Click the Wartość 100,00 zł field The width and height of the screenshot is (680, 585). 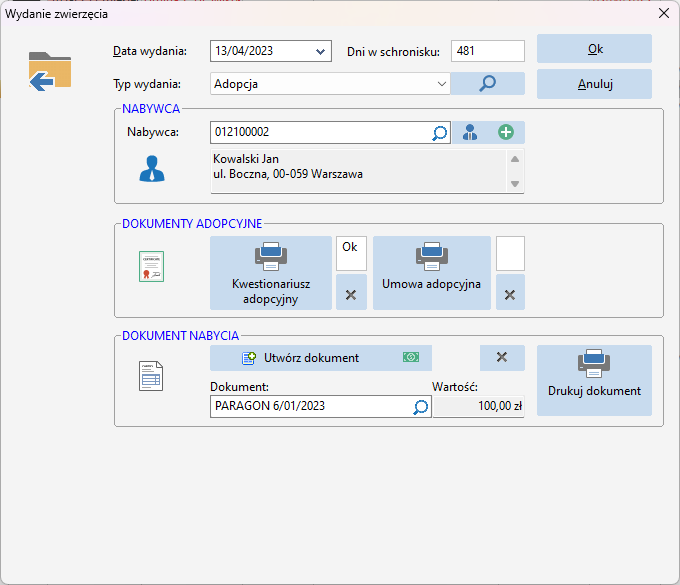479,406
